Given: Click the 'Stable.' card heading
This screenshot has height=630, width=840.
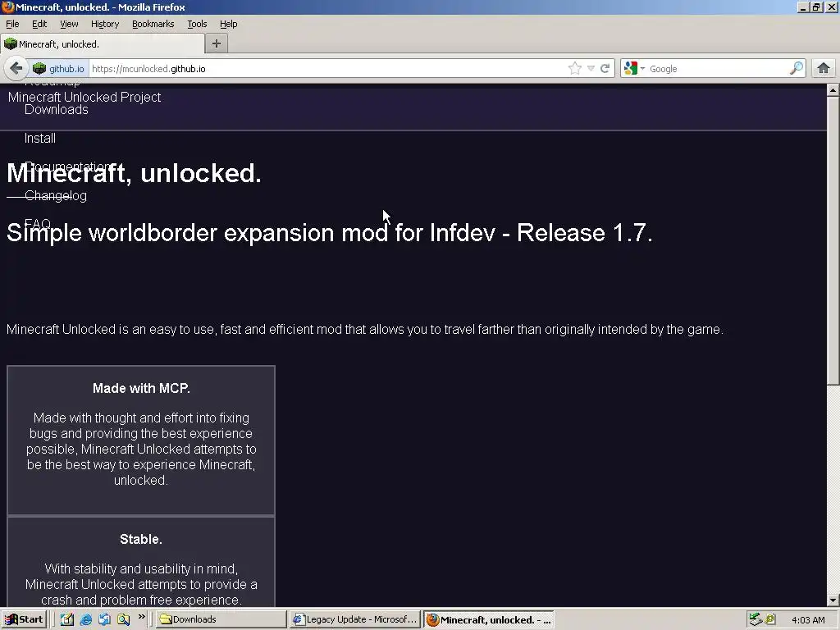Looking at the screenshot, I should click(141, 539).
